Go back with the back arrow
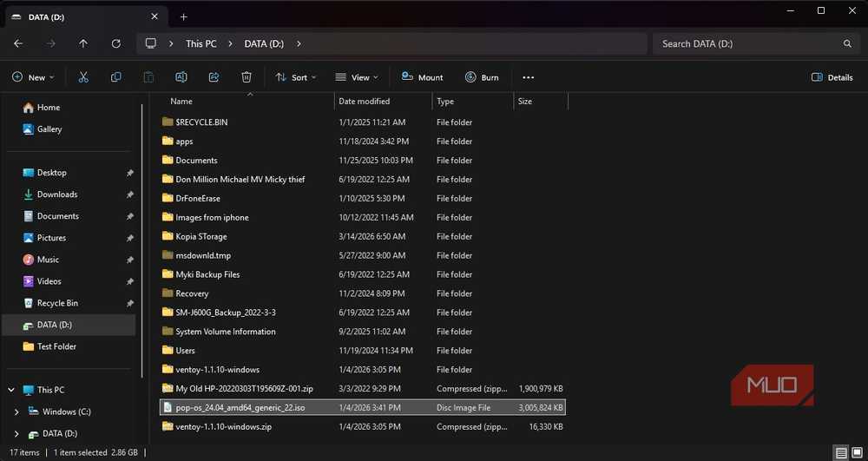 coord(18,43)
